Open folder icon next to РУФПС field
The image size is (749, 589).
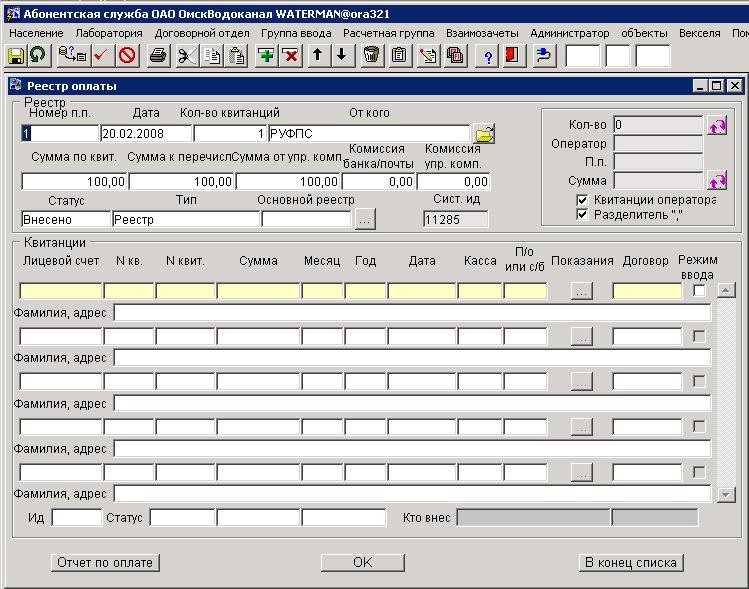pyautogui.click(x=484, y=134)
